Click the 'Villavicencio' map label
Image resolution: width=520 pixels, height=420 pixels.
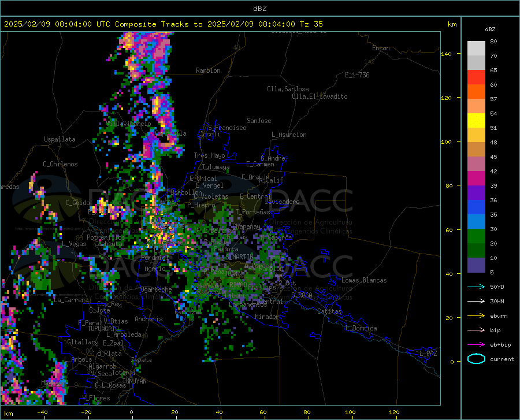click(128, 124)
